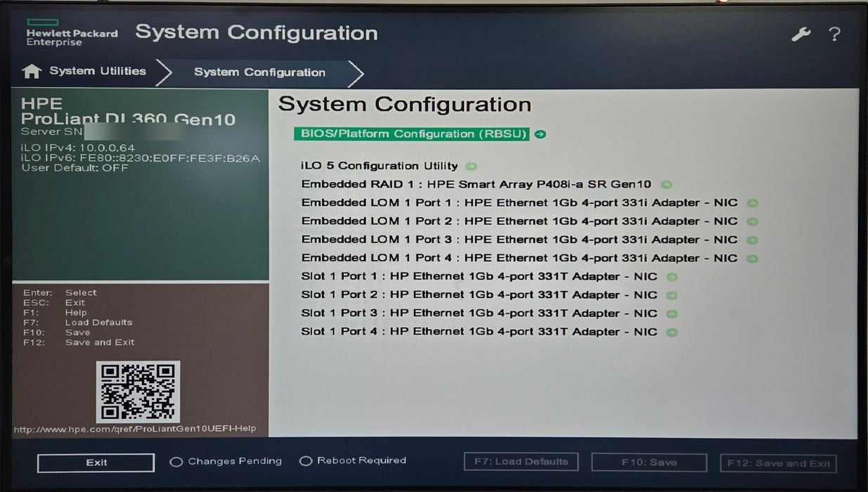Open the wrench settings icon
The image size is (868, 492).
801,34
